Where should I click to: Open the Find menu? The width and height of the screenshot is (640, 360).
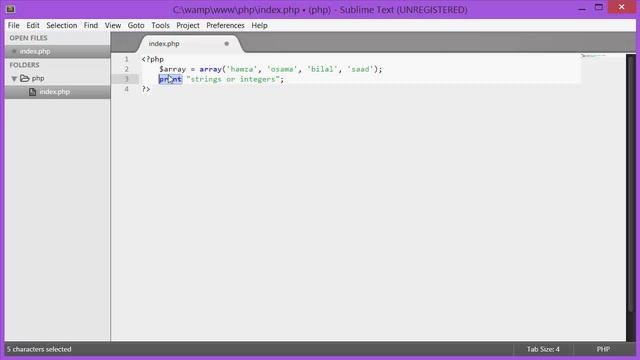click(x=91, y=25)
